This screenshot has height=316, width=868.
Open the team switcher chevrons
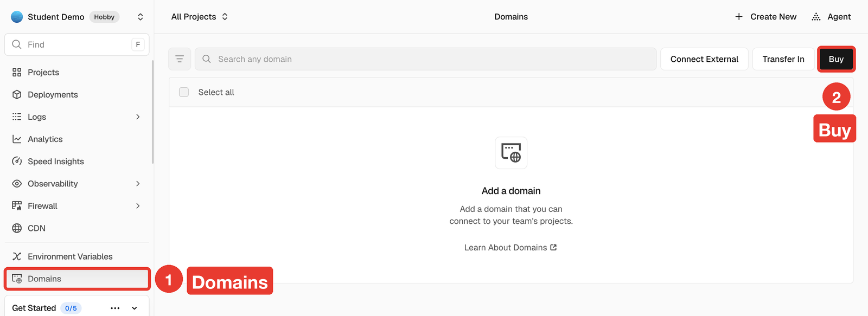point(141,17)
